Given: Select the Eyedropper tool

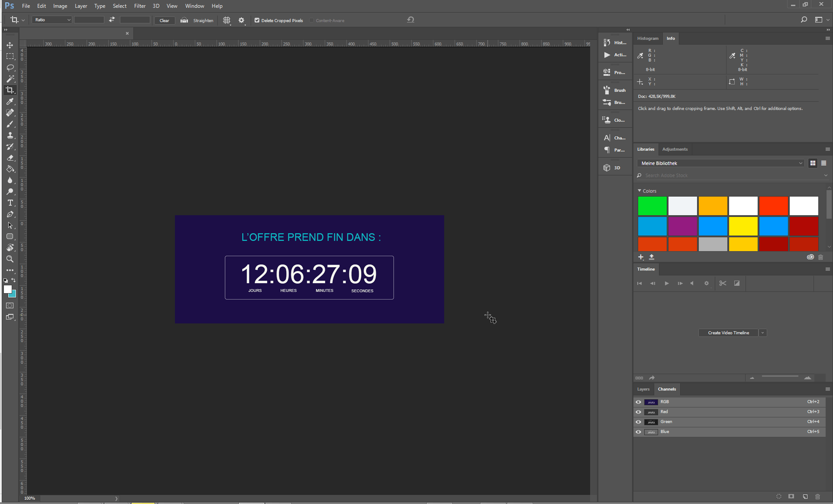Looking at the screenshot, I should point(10,101).
